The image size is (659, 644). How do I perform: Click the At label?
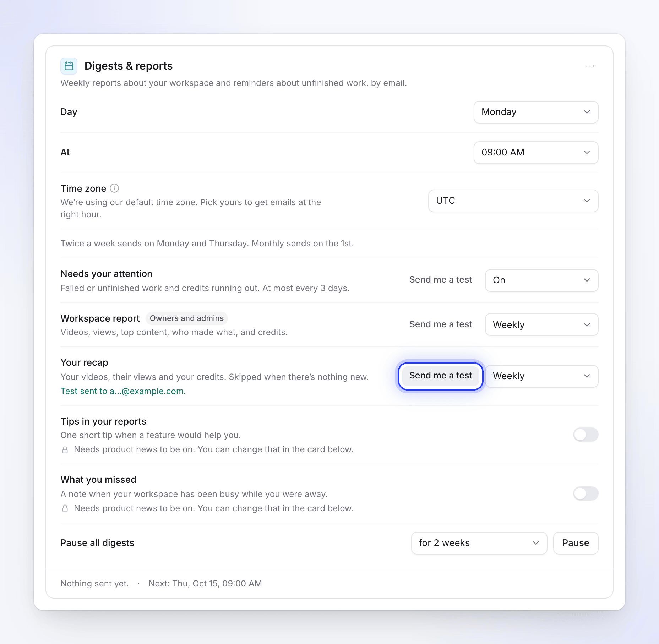pos(65,153)
